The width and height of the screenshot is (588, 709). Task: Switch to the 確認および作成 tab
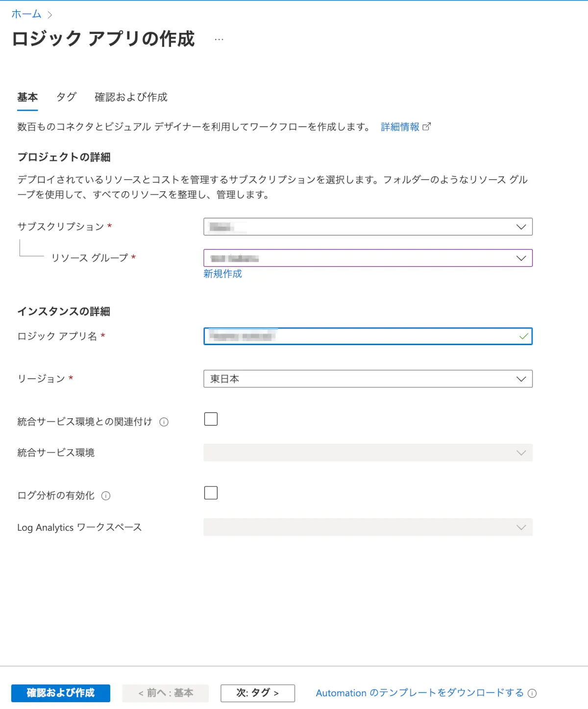point(131,97)
